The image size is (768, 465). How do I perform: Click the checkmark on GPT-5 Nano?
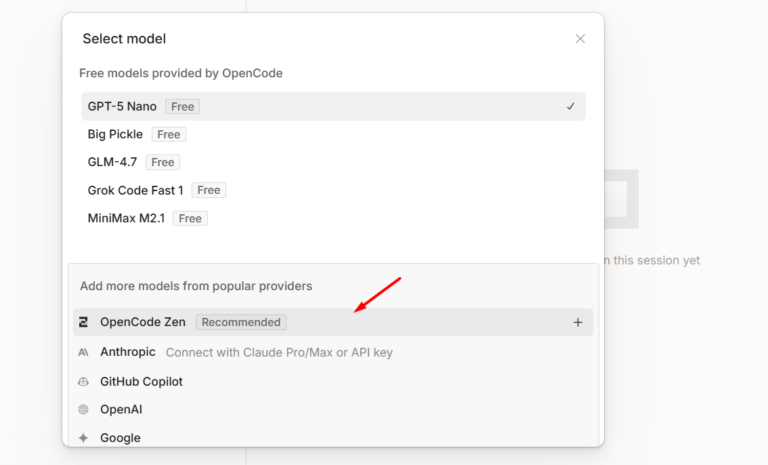(x=570, y=106)
